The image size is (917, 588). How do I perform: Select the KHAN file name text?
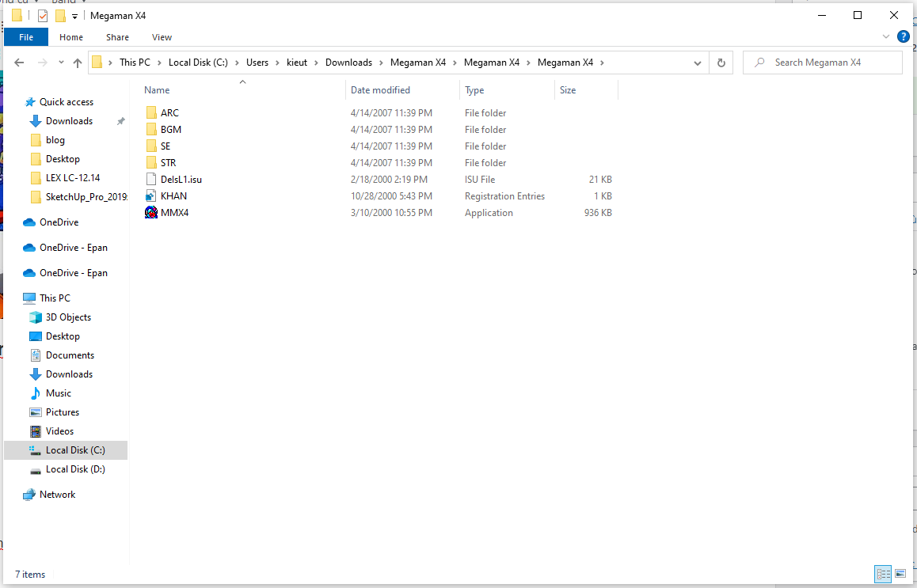pyautogui.click(x=173, y=195)
